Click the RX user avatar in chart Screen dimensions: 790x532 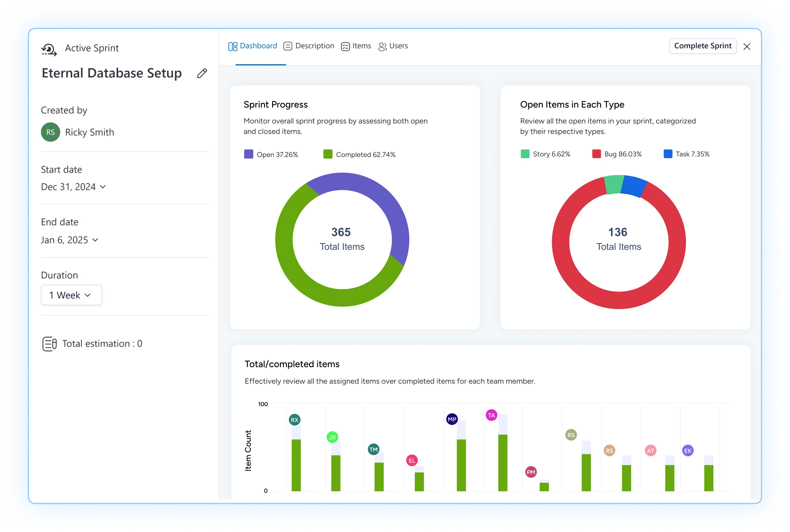pyautogui.click(x=294, y=420)
